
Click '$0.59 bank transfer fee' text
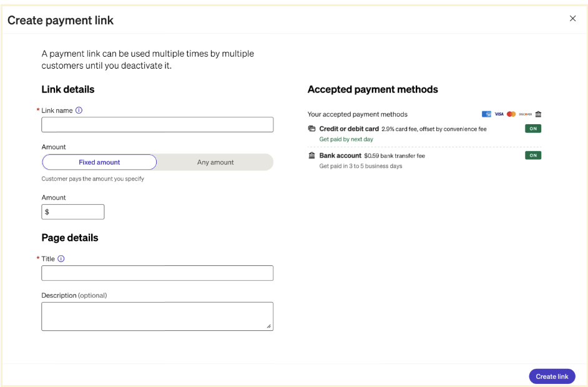click(x=394, y=155)
